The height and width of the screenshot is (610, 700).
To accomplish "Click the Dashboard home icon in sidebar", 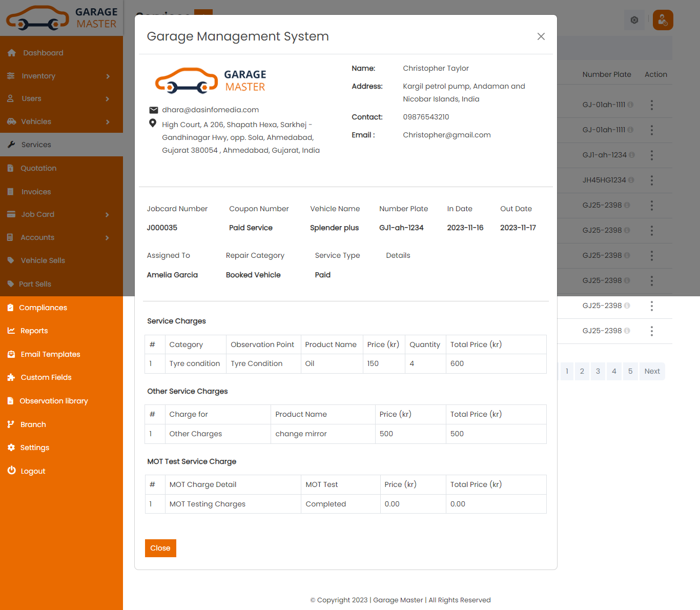I will [x=12, y=53].
